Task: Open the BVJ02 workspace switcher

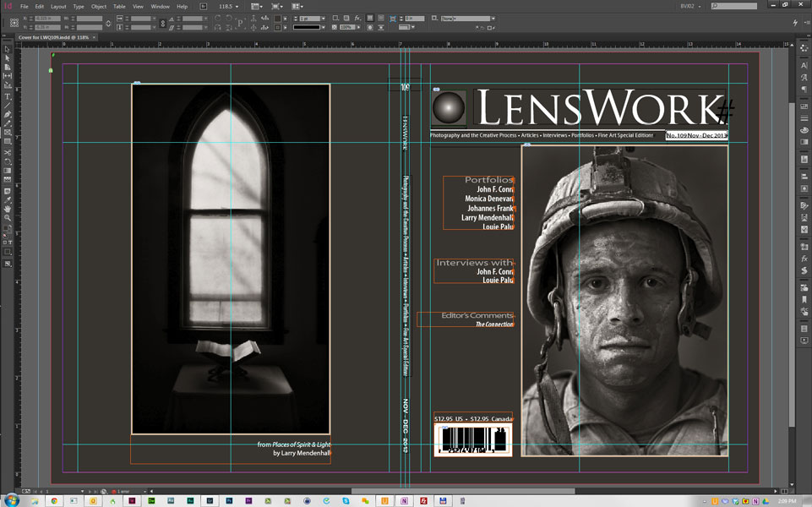Action: [x=690, y=6]
